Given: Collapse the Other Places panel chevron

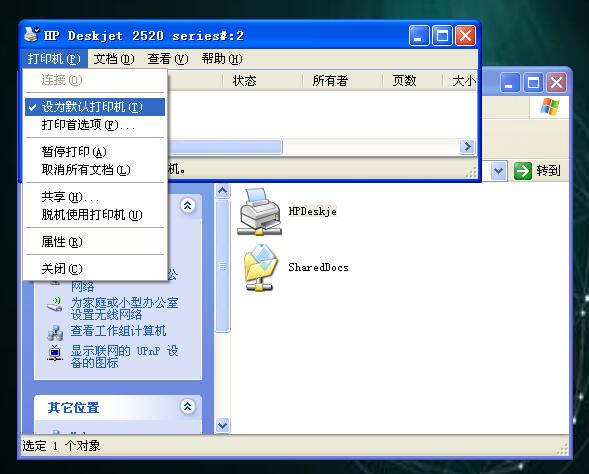Looking at the screenshot, I should pos(187,406).
